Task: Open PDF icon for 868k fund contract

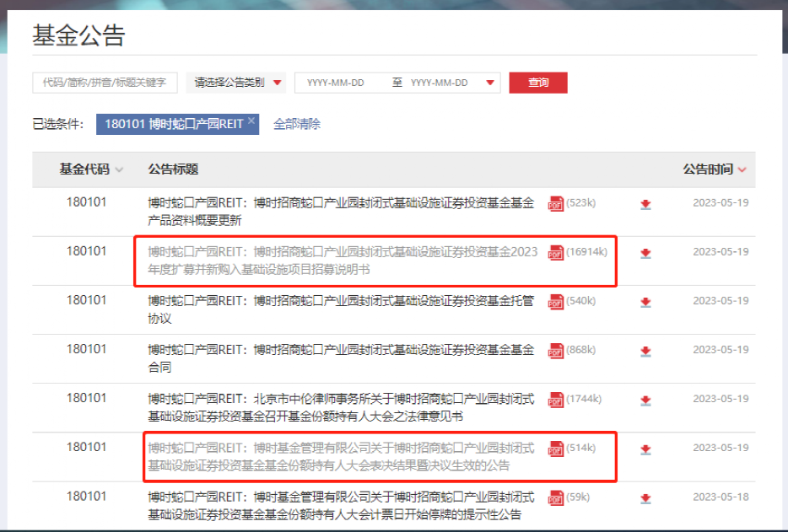Action: [555, 351]
